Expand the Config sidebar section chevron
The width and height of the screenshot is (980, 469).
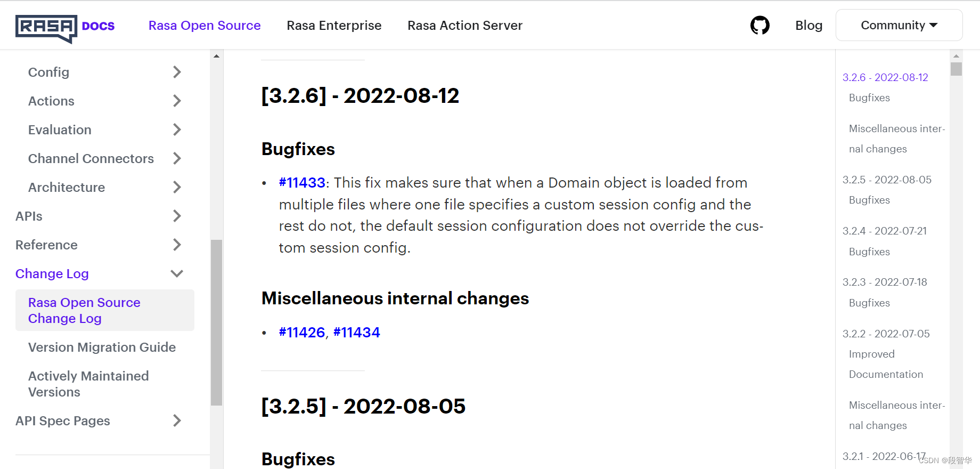(x=177, y=72)
